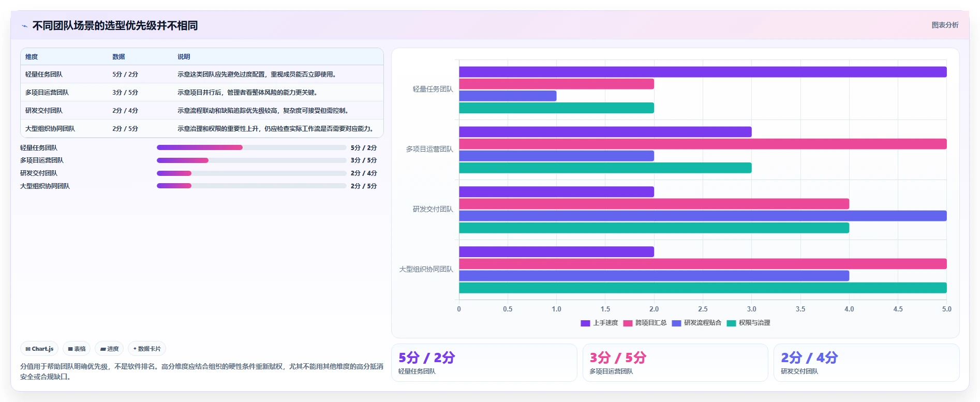Click the pink 跨项目汇总 bar for 多项目运营团队
980x402 pixels.
703,144
